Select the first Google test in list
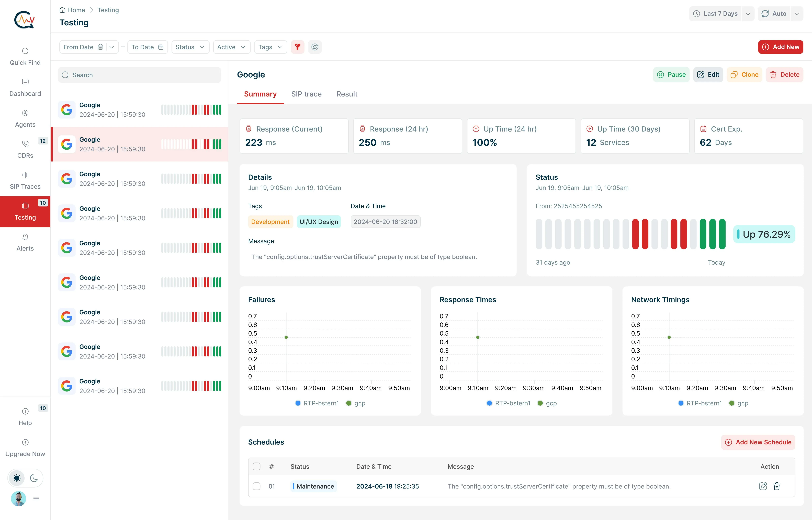The width and height of the screenshot is (812, 520). point(139,110)
